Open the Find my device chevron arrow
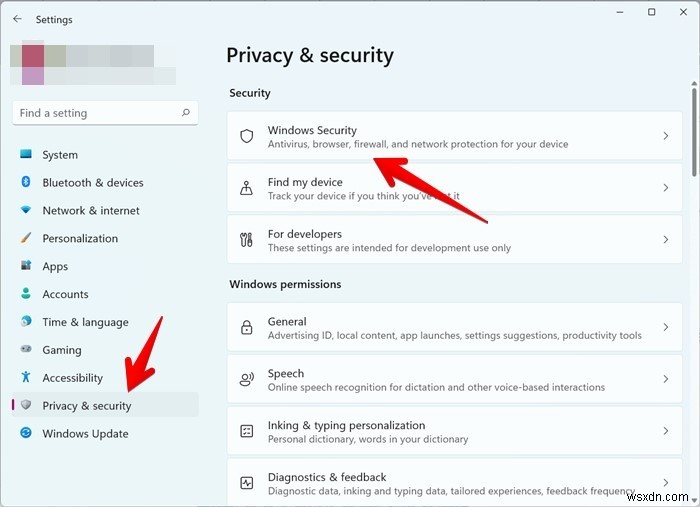 (666, 188)
